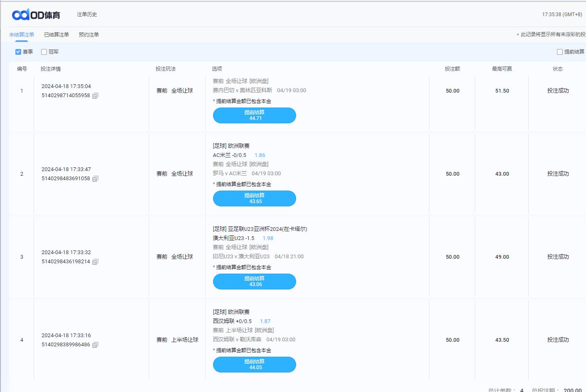Click the AC米兰 odds 1.86

(260, 155)
